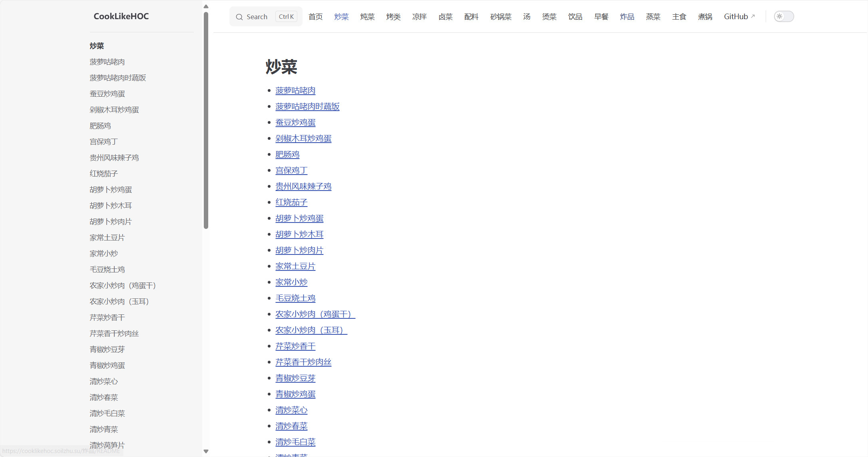Click the search magnifier icon

pyautogui.click(x=239, y=17)
